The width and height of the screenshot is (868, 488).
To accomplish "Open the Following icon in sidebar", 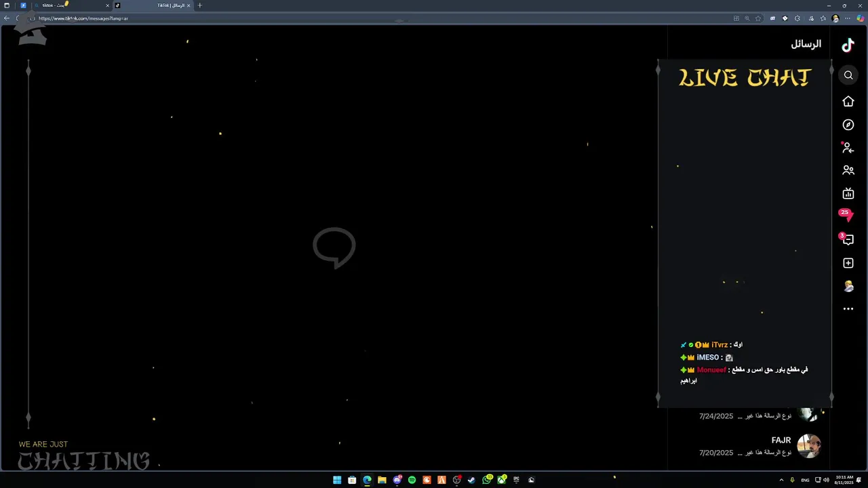I will 848,147.
